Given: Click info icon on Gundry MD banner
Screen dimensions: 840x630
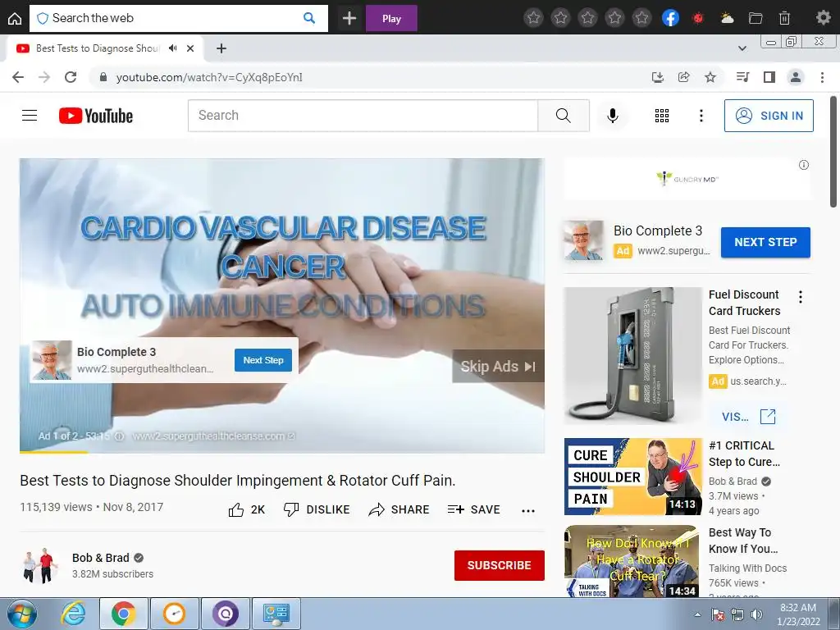Looking at the screenshot, I should (x=804, y=165).
